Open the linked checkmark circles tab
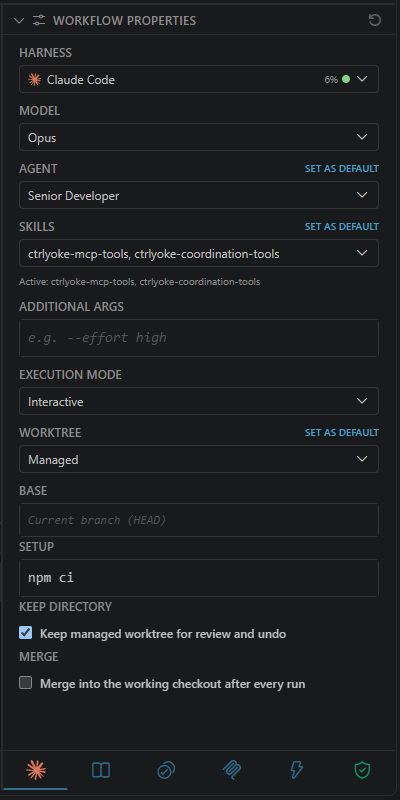Image resolution: width=400 pixels, height=800 pixels. click(x=166, y=770)
